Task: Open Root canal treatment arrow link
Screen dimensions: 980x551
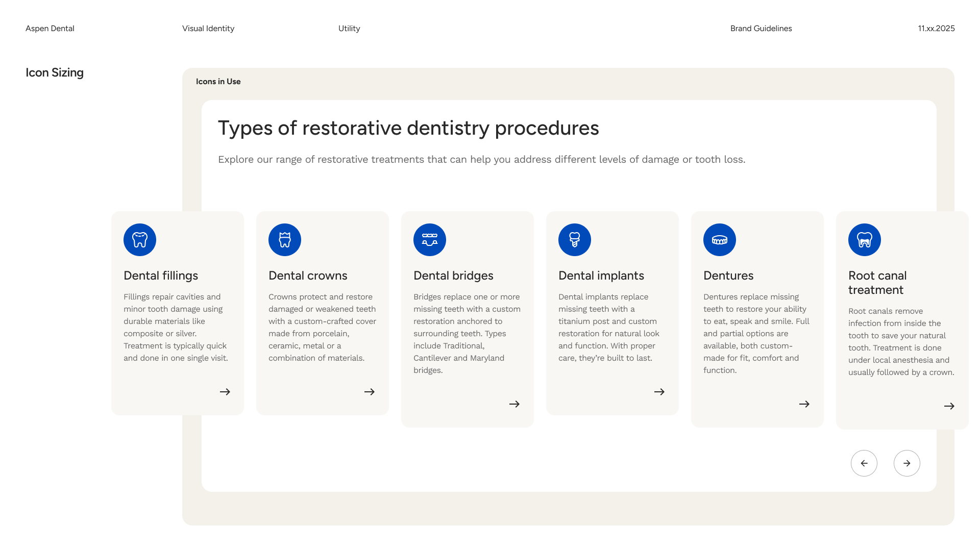Action: [x=949, y=406]
